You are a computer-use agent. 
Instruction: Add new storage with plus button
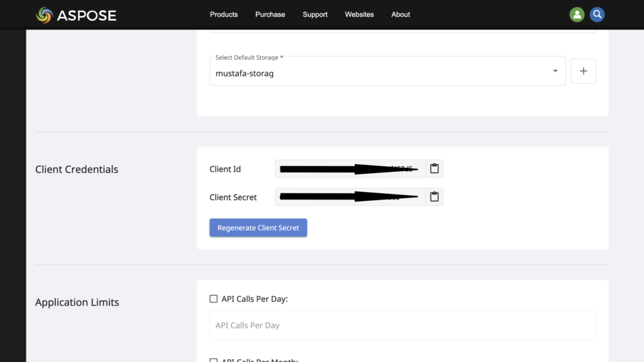point(583,71)
